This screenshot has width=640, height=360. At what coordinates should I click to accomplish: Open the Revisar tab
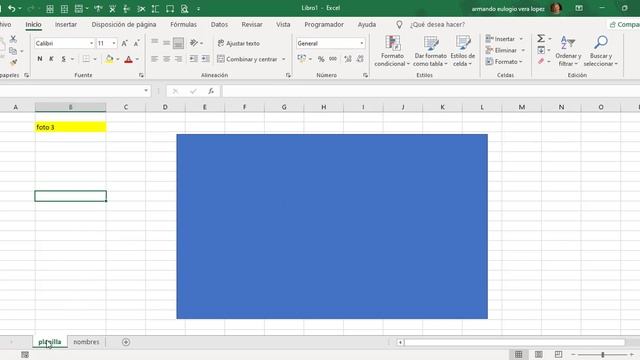point(252,24)
